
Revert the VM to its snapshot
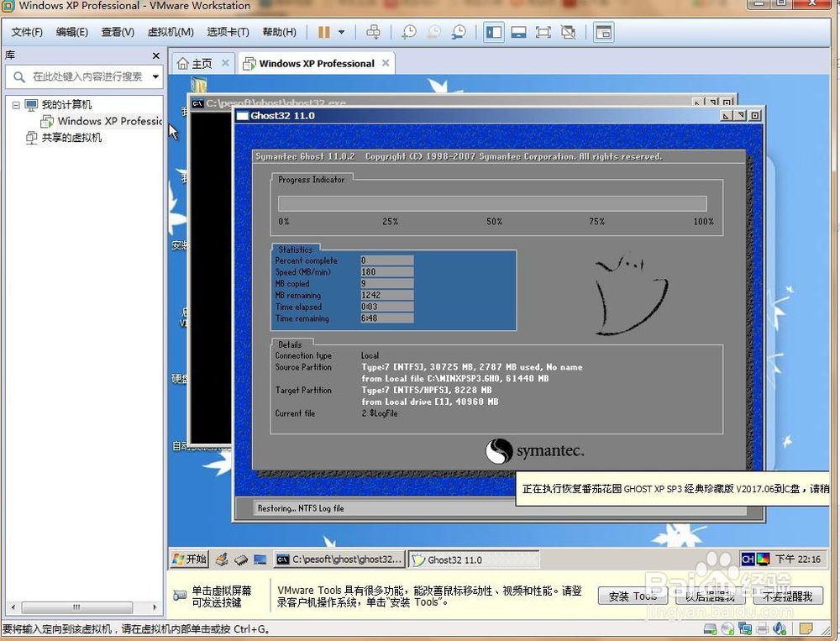tap(434, 32)
